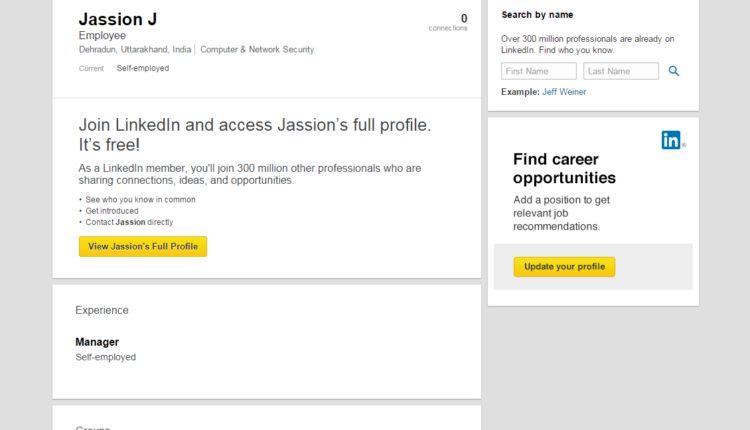
Task: Click the blue search magnifier icon
Action: [673, 71]
